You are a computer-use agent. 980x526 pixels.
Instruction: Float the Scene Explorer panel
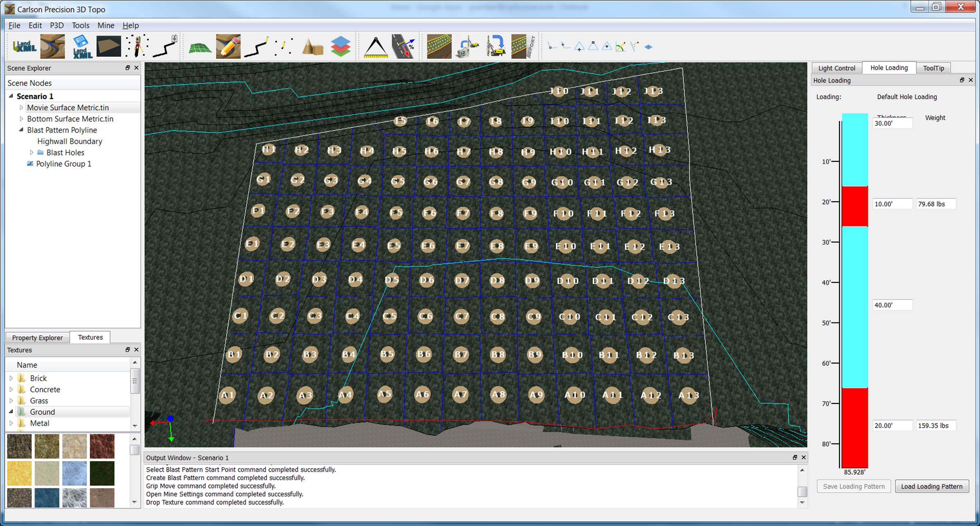pos(128,68)
